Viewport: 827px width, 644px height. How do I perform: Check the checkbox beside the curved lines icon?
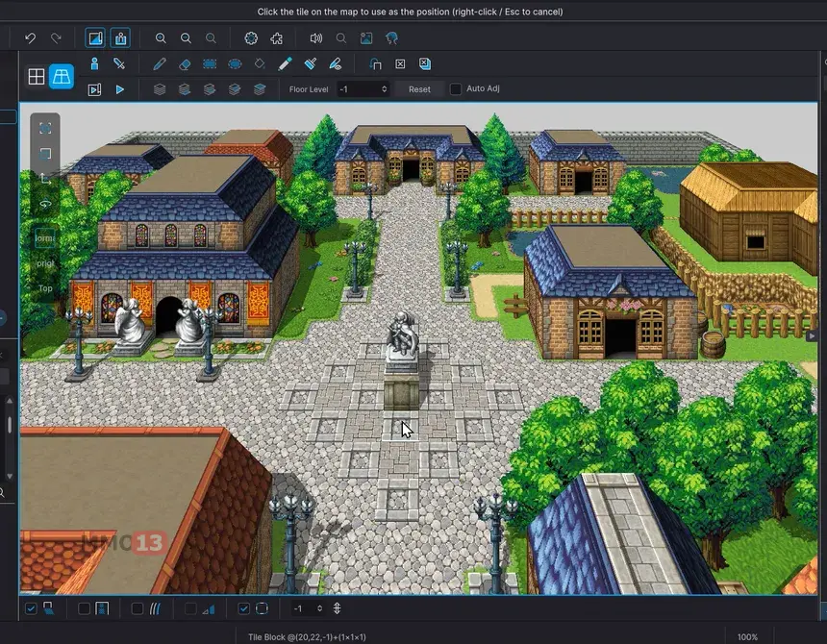[138, 608]
